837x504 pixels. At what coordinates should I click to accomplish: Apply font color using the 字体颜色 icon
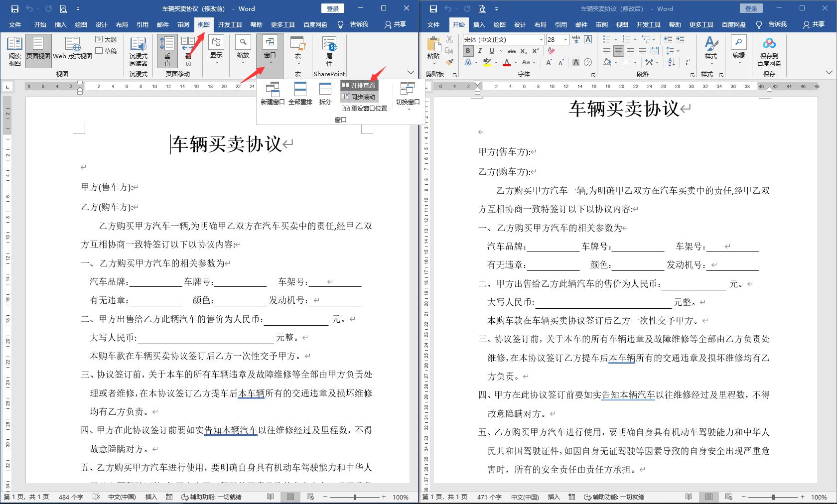[506, 62]
